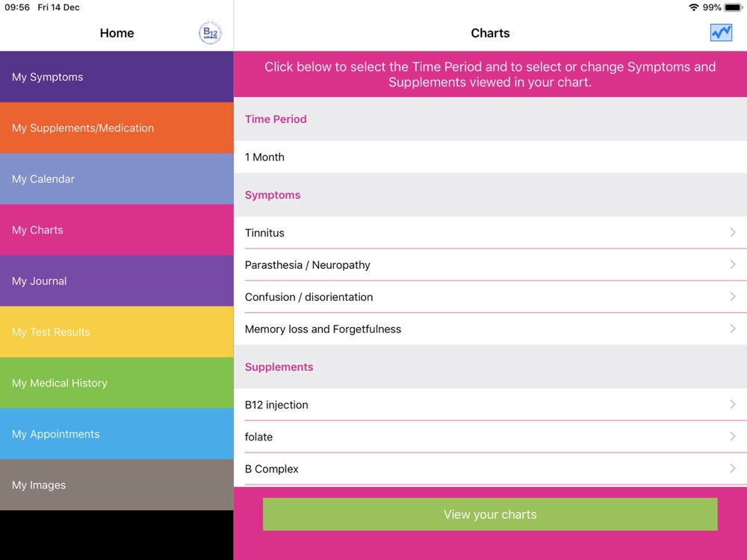The image size is (747, 560).
Task: Tap the B12 deficiency logo icon
Action: (210, 33)
